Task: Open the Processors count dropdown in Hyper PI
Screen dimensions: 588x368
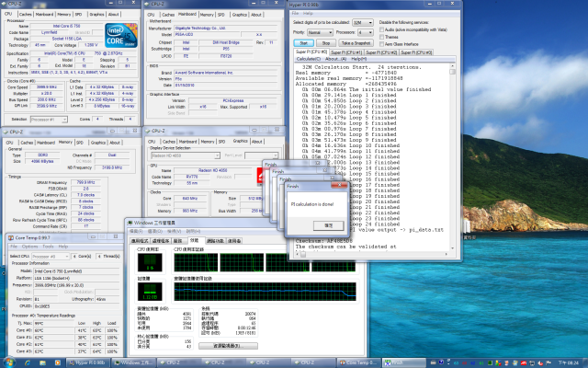Action: point(365,33)
